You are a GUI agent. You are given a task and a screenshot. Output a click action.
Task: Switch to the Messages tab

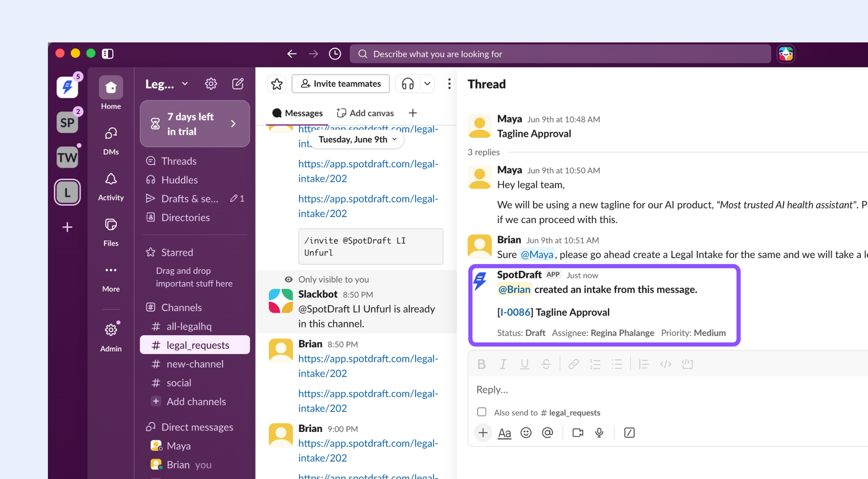pos(298,113)
